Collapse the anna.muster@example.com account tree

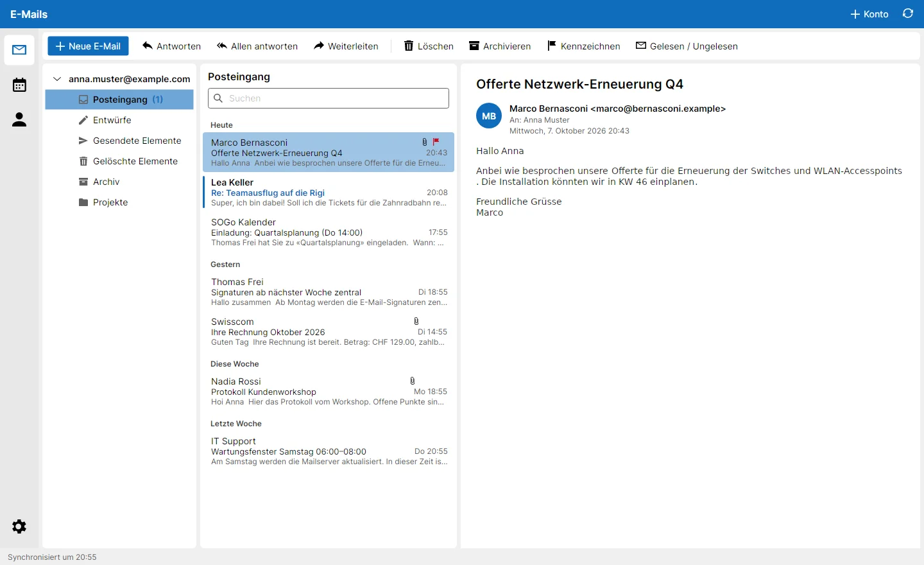coord(57,79)
